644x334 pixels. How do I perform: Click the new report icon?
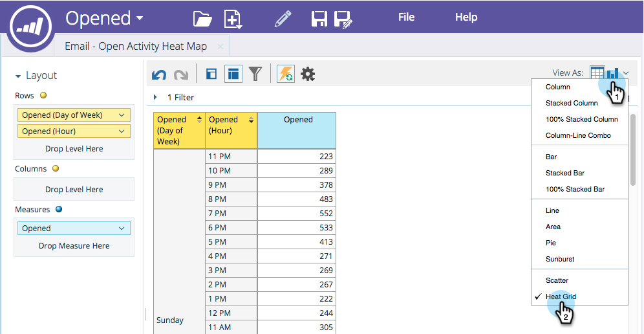pos(233,19)
